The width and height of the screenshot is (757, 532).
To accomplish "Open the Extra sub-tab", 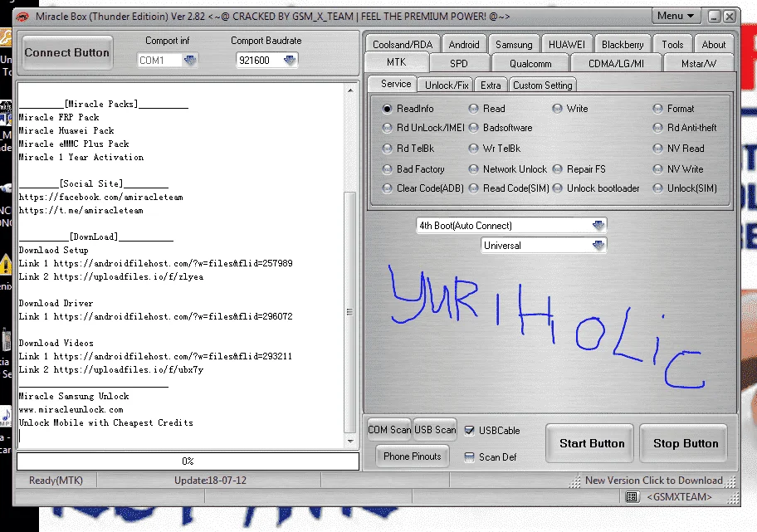I will (x=491, y=85).
